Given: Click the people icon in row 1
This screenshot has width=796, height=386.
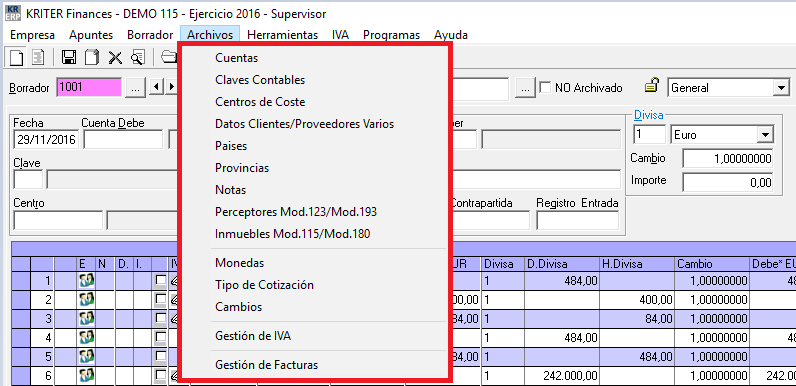Looking at the screenshot, I should click(86, 280).
